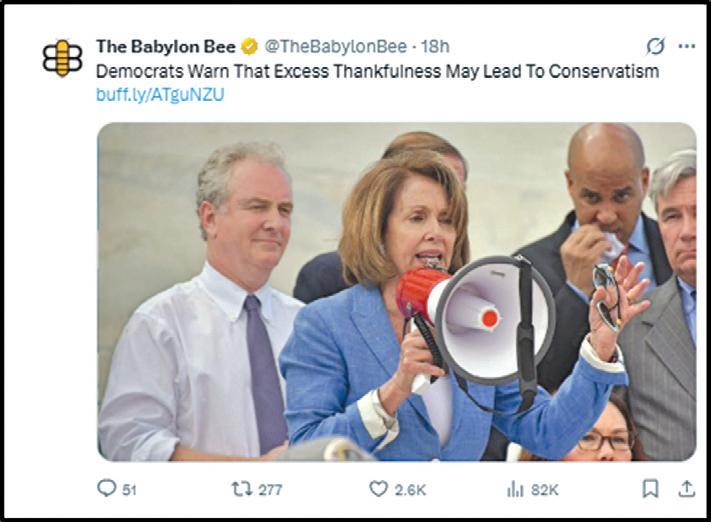The height and width of the screenshot is (522, 711).
Task: Click the 277 reposts count
Action: click(x=270, y=490)
